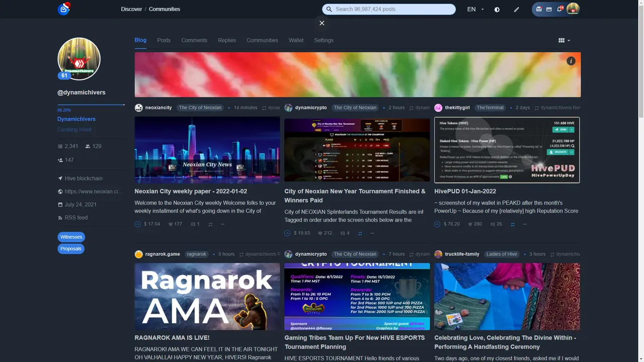The width and height of the screenshot is (644, 362).
Task: Open the Proposals button
Action: [x=71, y=249]
